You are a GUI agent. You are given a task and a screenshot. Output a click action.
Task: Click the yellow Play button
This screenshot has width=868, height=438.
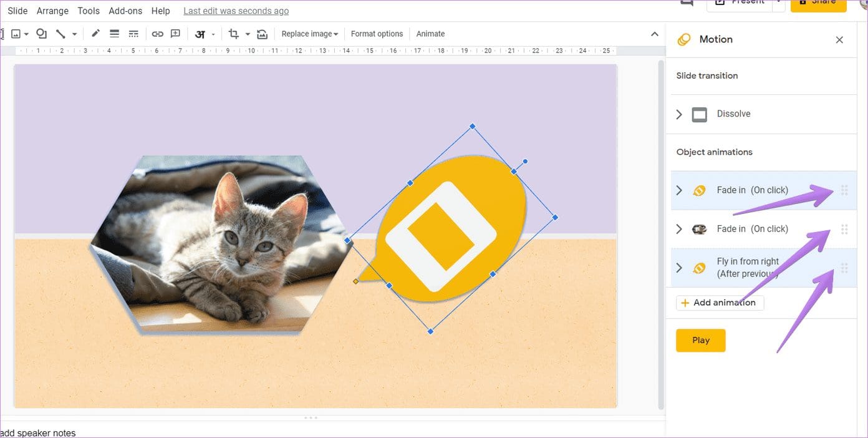(x=701, y=340)
